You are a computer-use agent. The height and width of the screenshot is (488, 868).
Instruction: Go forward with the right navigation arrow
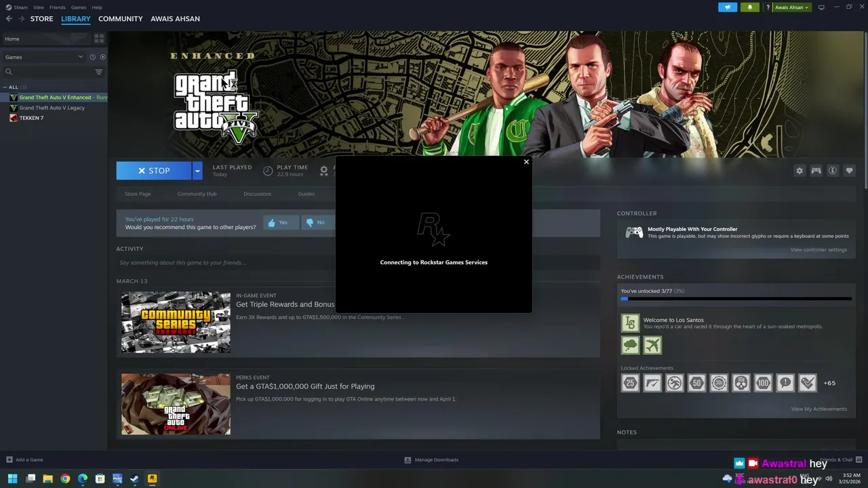point(21,19)
